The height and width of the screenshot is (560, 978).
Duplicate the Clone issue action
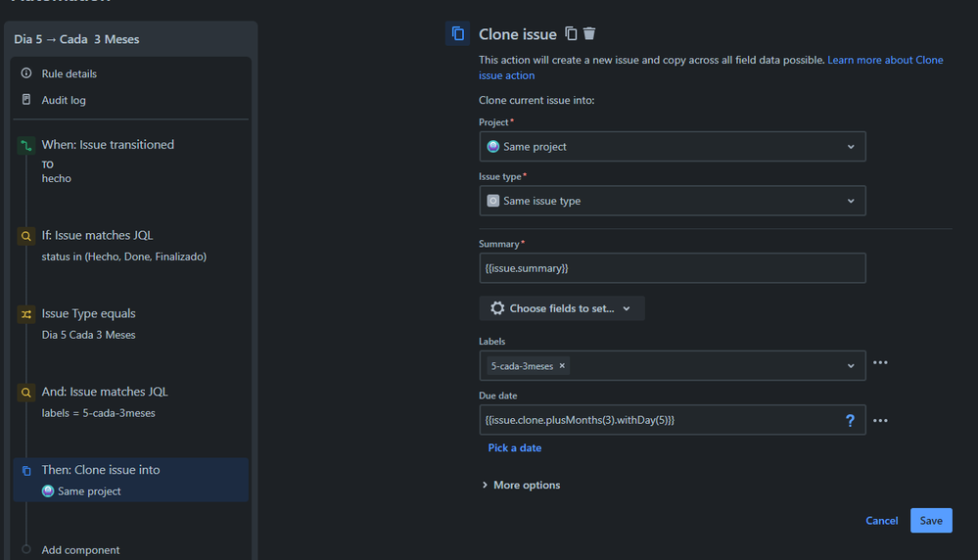click(571, 33)
